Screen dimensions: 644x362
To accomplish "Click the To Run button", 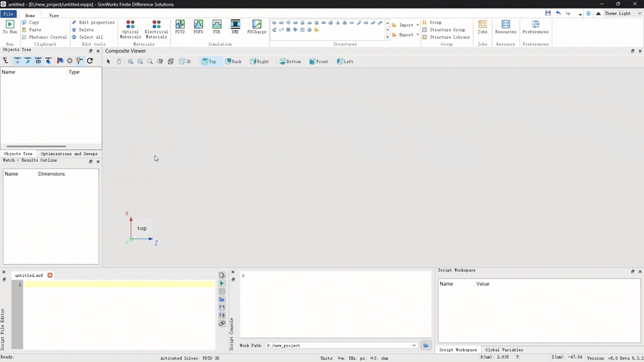I will pyautogui.click(x=10, y=27).
